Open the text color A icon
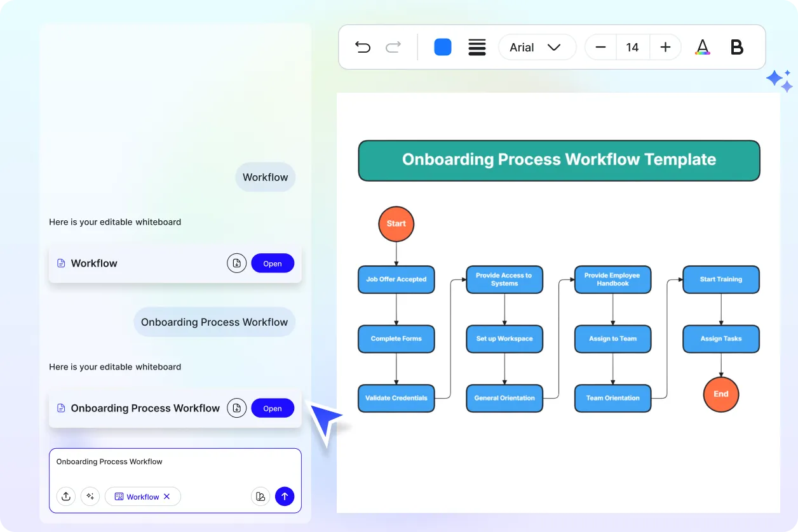Screen dimensions: 798x532 (x=702, y=47)
